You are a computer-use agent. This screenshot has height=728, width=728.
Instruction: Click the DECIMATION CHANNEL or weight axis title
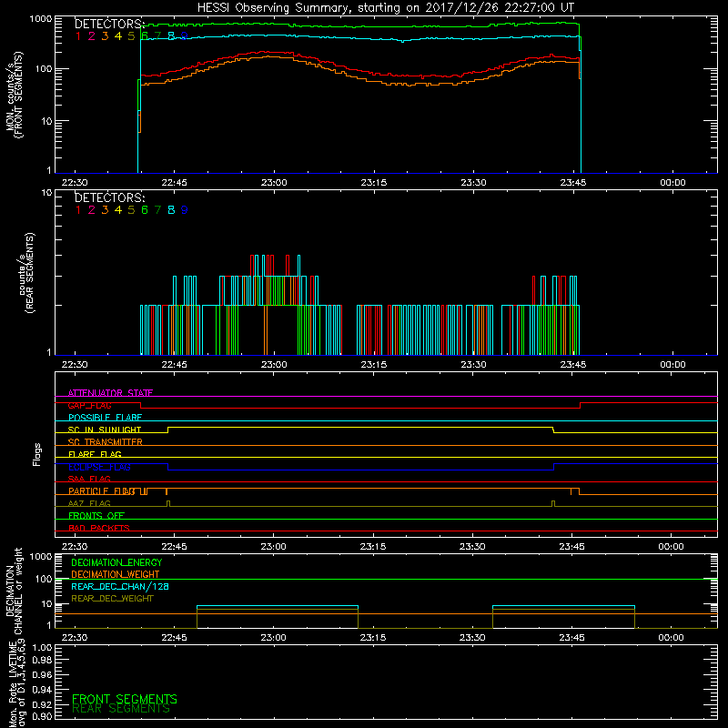(14, 591)
